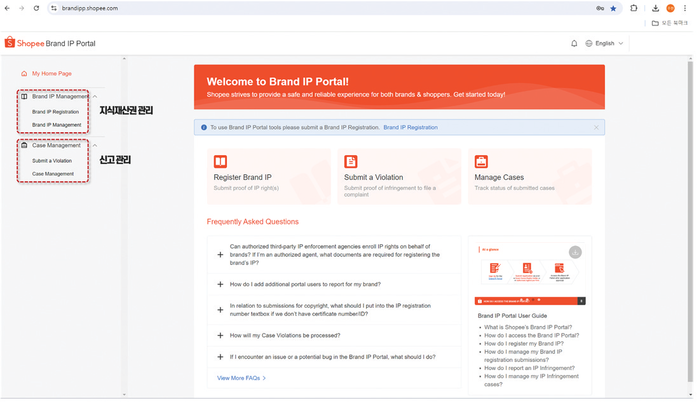Screen dimensions: 699x405
Task: Open the Chrome three-dot menu
Action: 685,8
